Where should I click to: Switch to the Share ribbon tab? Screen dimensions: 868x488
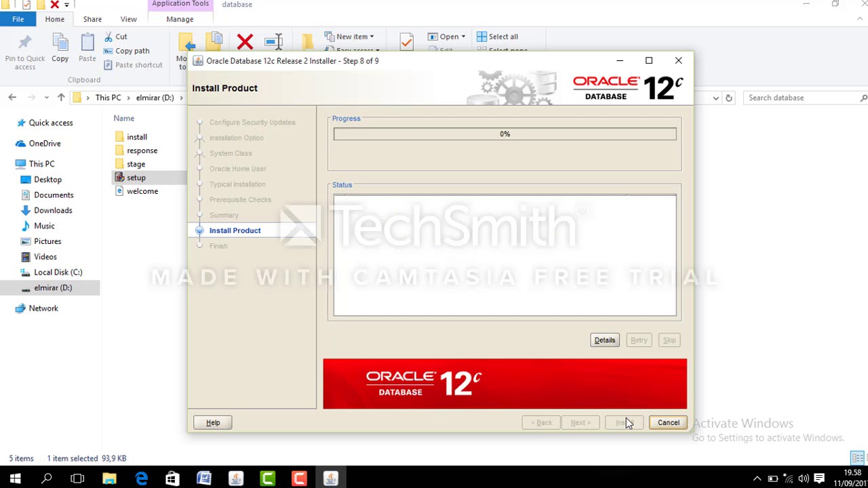point(92,19)
